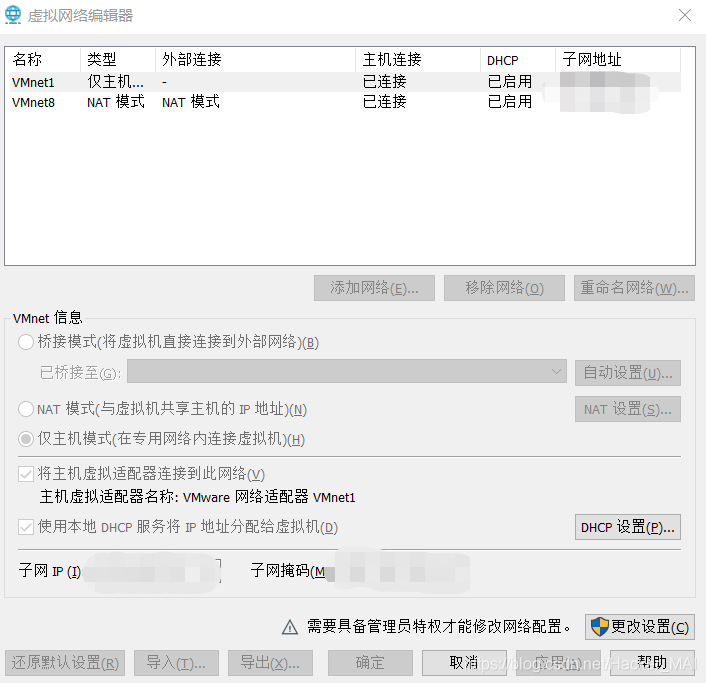Click the 名称 column header
706x683 pixels.
(x=43, y=59)
